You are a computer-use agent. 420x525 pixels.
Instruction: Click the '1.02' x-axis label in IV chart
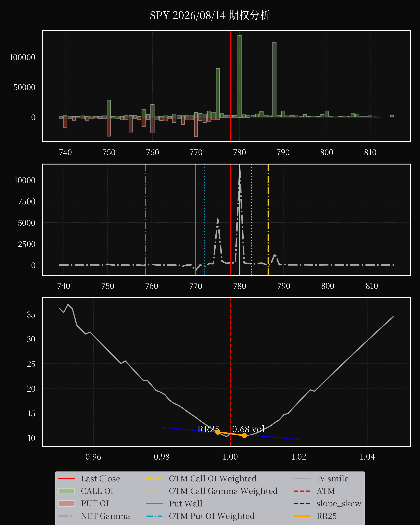[299, 457]
